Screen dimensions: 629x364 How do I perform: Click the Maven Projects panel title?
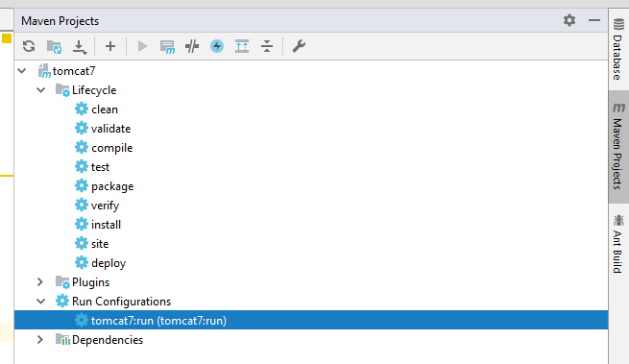click(x=60, y=21)
